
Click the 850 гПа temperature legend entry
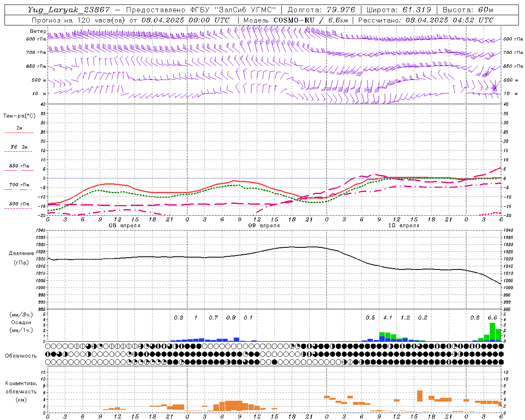pos(19,166)
